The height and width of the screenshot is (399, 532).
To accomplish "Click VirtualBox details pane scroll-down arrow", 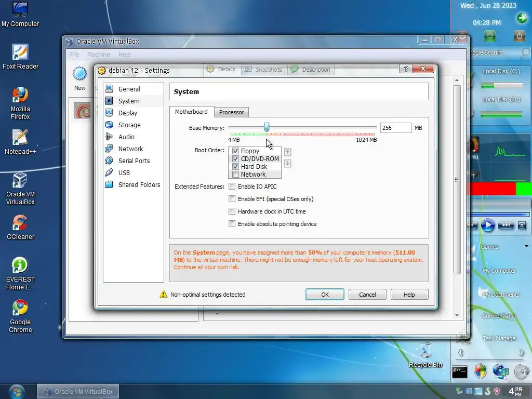I will pos(457,315).
